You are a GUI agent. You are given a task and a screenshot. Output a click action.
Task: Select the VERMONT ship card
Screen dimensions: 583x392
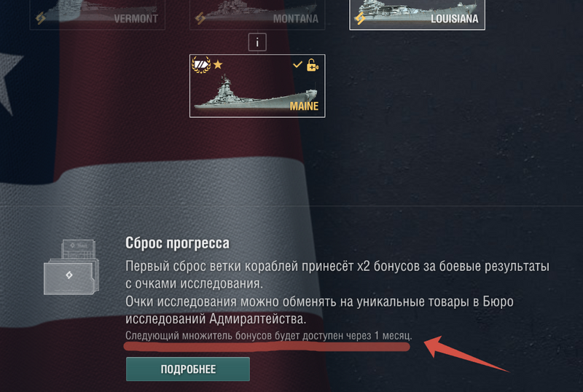[x=98, y=15]
